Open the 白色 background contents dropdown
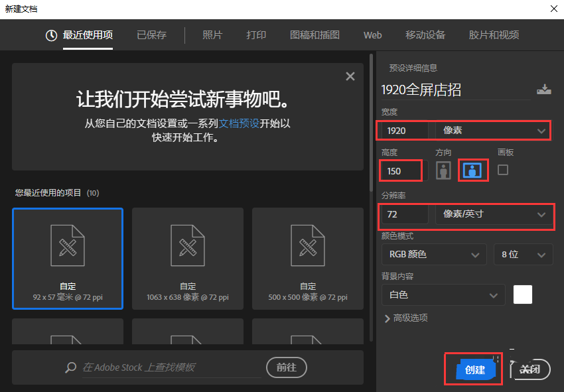 443,294
